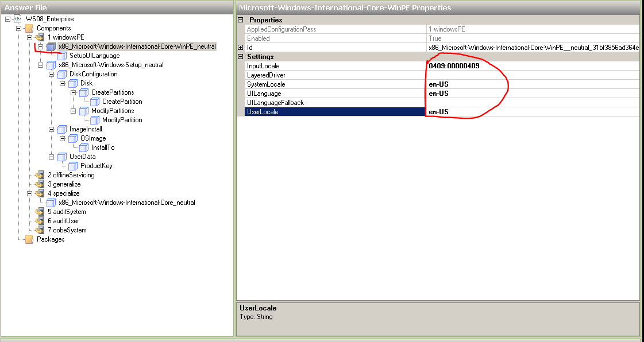644x342 pixels.
Task: Select the LayeredDriver property name
Action: 266,75
